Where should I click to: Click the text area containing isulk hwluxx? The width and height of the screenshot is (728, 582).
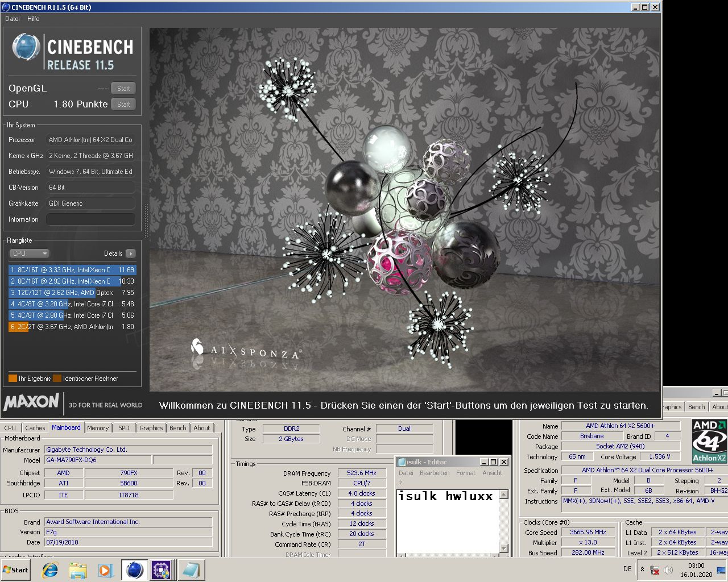tap(448, 520)
